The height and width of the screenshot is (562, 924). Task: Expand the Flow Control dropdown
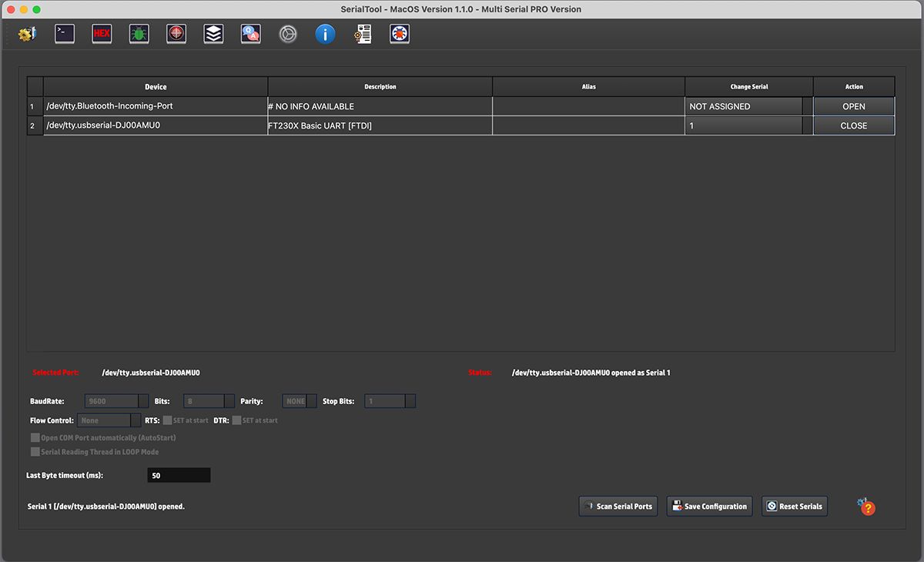coord(107,420)
